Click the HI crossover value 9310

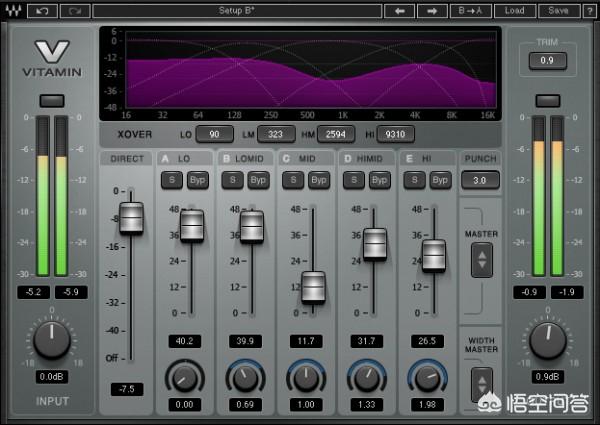pyautogui.click(x=395, y=134)
